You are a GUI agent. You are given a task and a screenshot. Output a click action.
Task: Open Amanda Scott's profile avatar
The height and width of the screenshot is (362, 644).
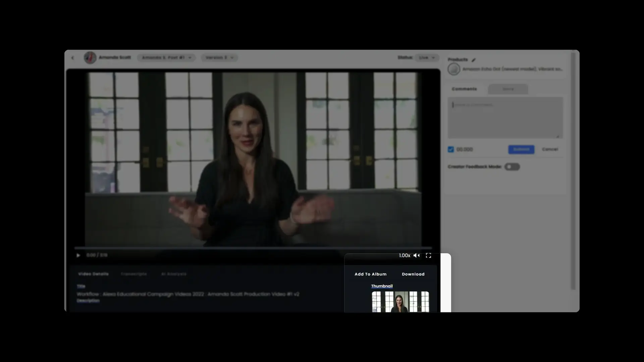pyautogui.click(x=90, y=57)
